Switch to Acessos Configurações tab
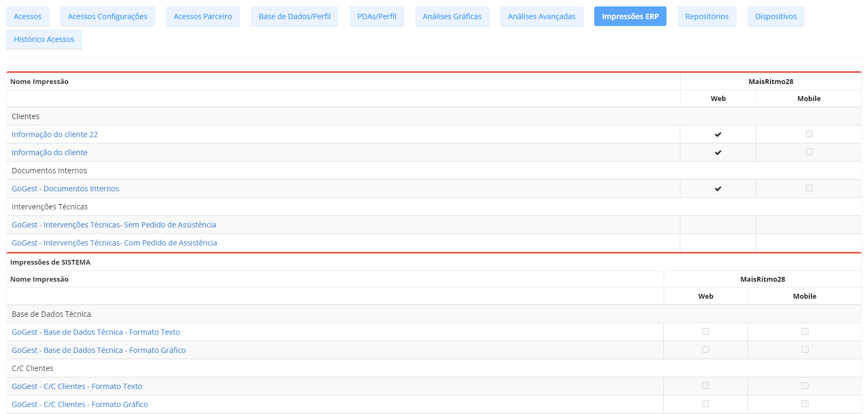This screenshot has height=414, width=868. point(107,16)
